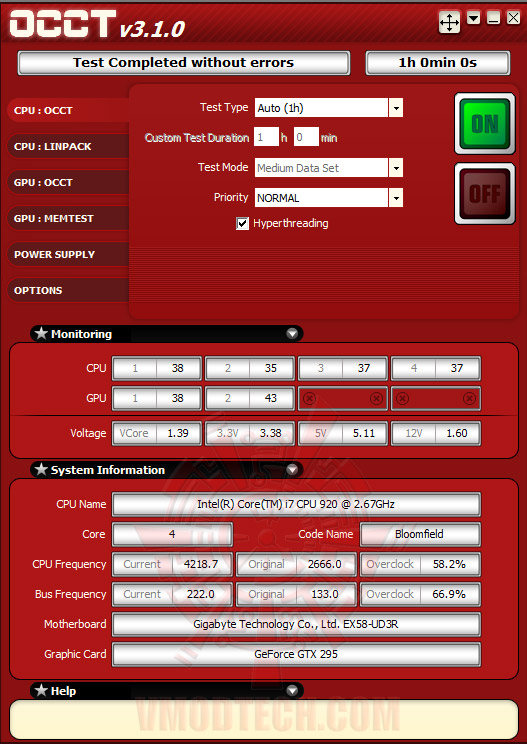Click the left X icon in the fourth GPU slot

pyautogui.click(x=402, y=398)
